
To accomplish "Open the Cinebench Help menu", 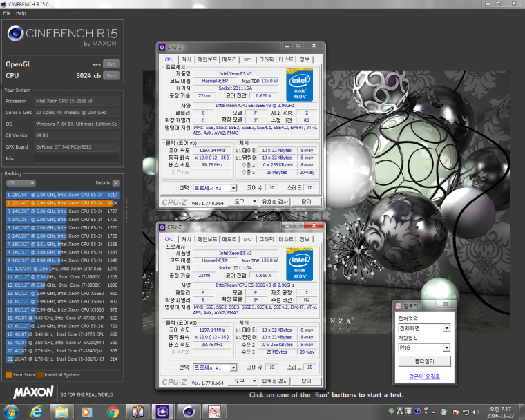I will click(21, 13).
